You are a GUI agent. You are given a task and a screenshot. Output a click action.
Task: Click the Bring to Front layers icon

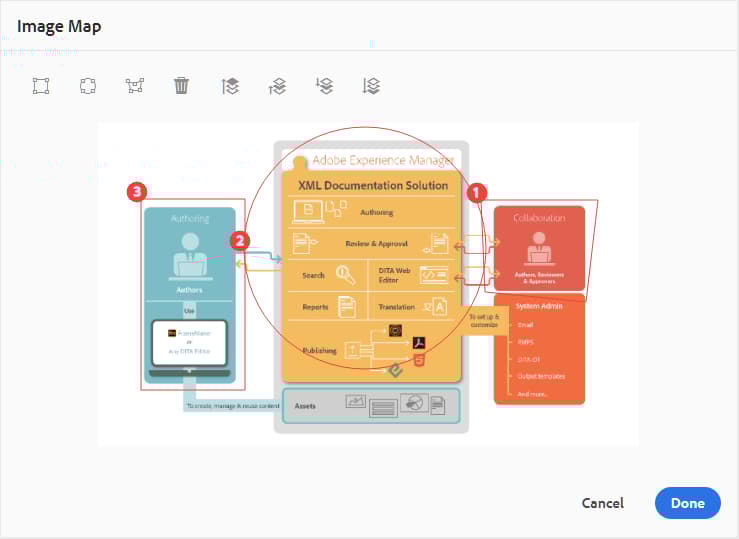(230, 86)
